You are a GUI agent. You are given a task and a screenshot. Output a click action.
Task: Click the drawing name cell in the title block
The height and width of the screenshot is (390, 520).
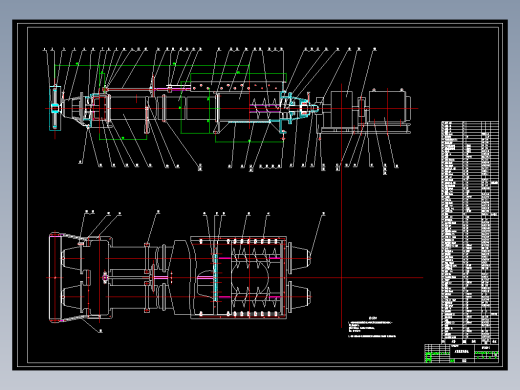(462, 351)
